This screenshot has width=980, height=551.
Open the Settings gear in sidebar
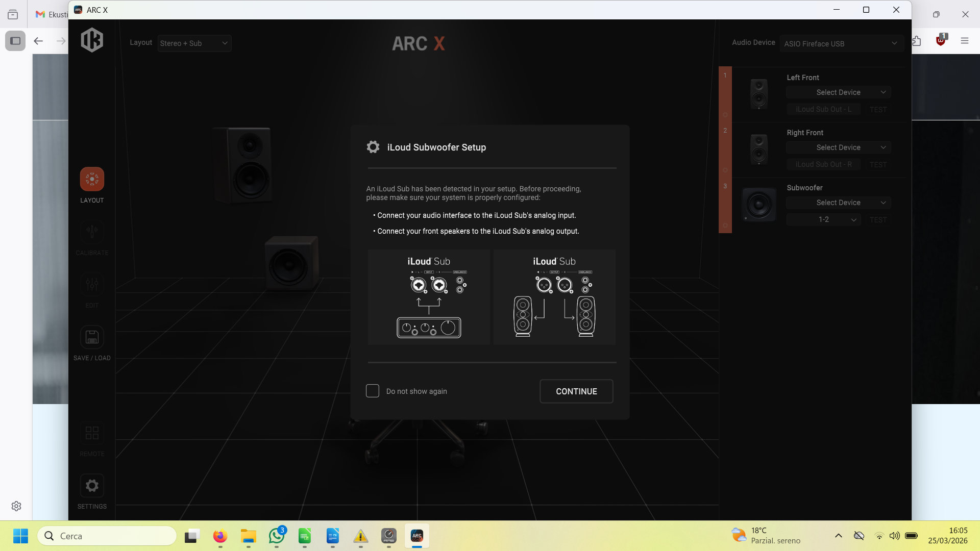[92, 486]
